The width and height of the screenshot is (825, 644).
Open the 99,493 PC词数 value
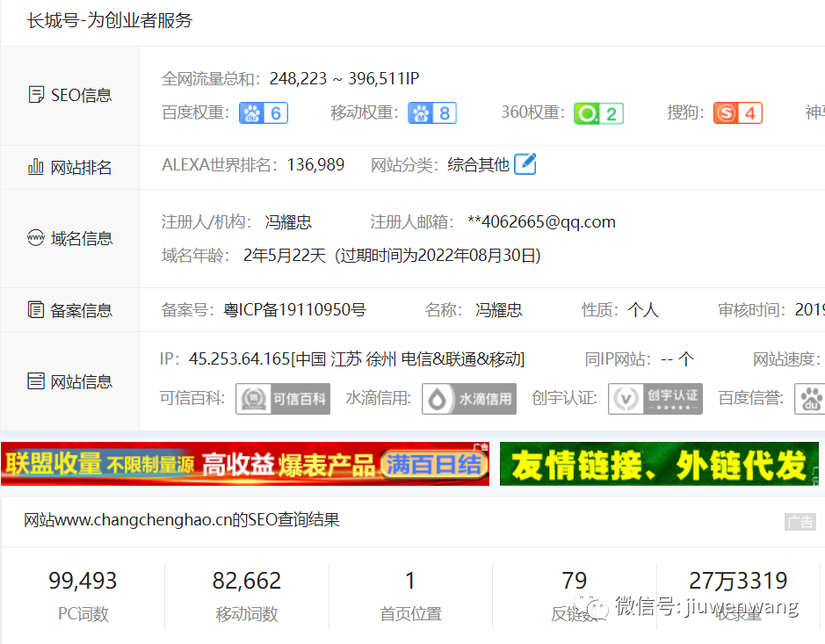[83, 581]
